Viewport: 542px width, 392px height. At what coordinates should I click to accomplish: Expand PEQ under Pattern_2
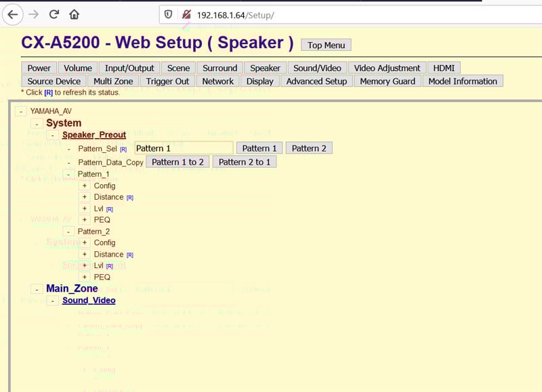click(x=85, y=277)
